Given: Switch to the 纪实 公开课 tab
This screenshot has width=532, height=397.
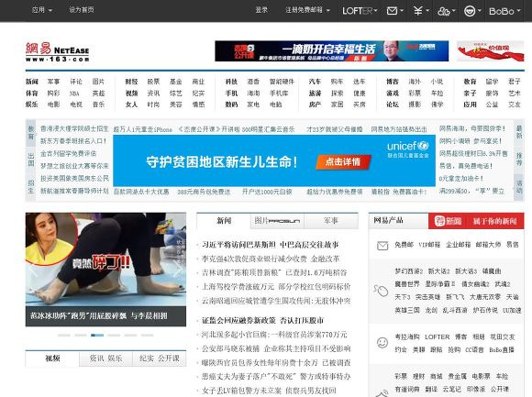Looking at the screenshot, I should pos(159,358).
